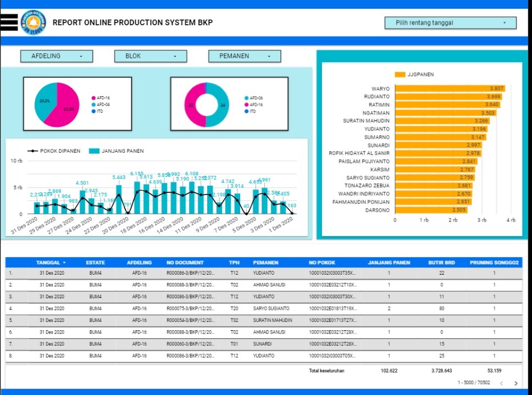The image size is (532, 395).
Task: Open the hamburger menu icon
Action: tap(9, 22)
